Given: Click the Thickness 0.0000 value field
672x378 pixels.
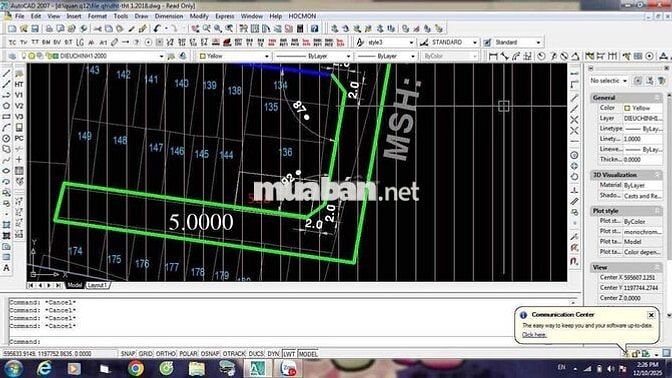Looking at the screenshot, I should (x=642, y=159).
